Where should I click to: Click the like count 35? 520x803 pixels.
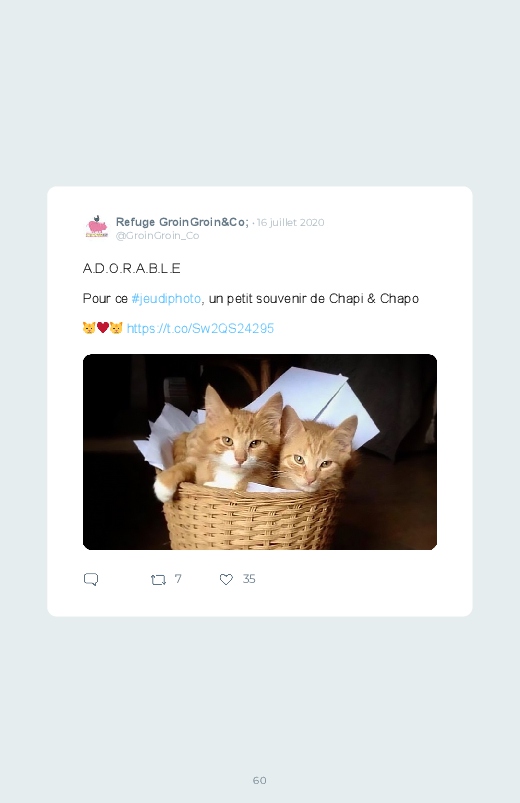click(249, 579)
